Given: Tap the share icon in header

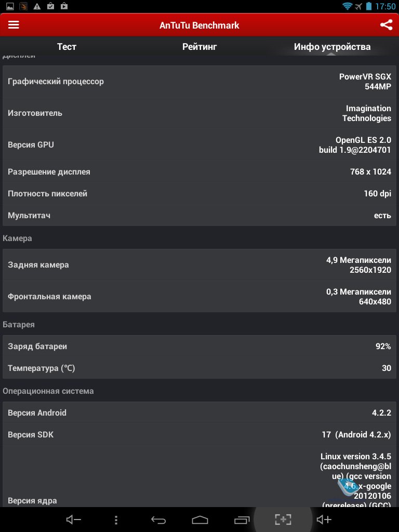Looking at the screenshot, I should [386, 25].
